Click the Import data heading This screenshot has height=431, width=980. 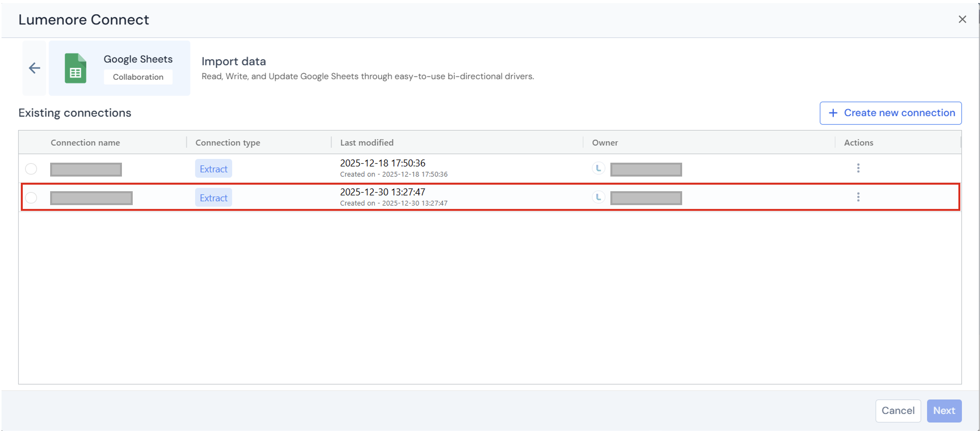[234, 62]
